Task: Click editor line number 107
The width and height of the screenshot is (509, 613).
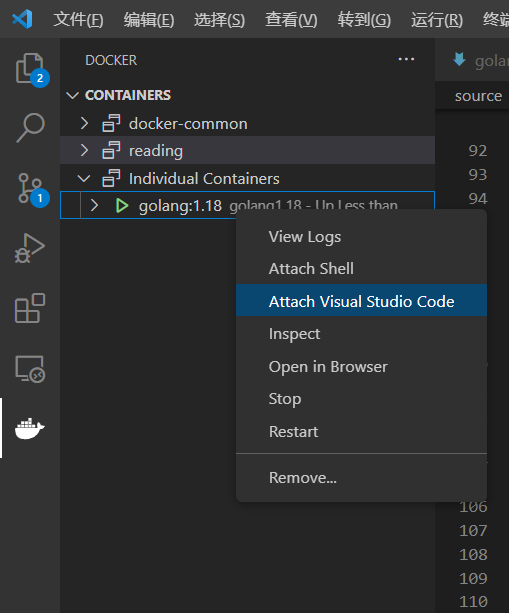Action: 473,531
